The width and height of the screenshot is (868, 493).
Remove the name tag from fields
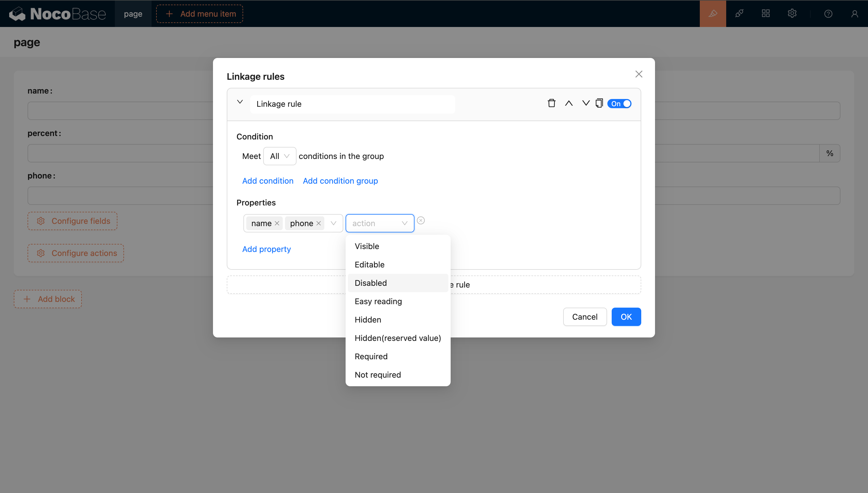click(277, 223)
